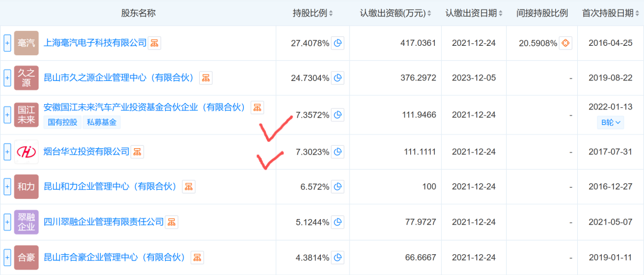This screenshot has width=644, height=275.
Task: Expand the 上海毫汽电子科技有限公司 row
Action: (7, 43)
